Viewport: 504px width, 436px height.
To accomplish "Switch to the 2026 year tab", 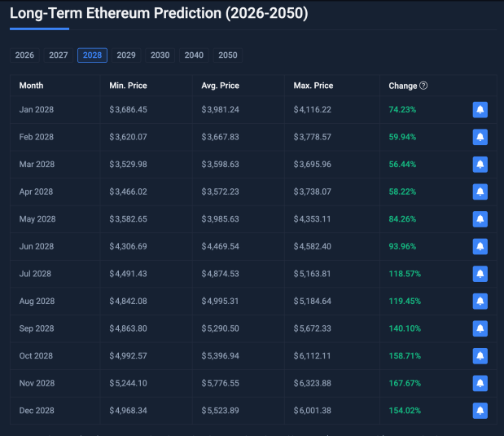I will coord(24,55).
